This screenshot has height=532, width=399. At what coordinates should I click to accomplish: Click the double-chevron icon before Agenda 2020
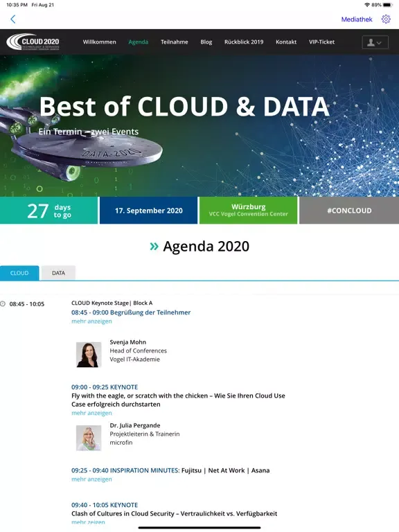(x=154, y=247)
